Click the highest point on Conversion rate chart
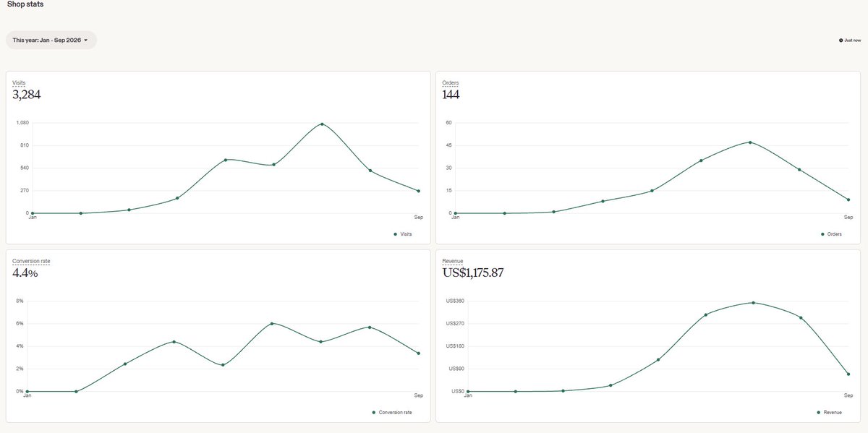 click(x=272, y=323)
